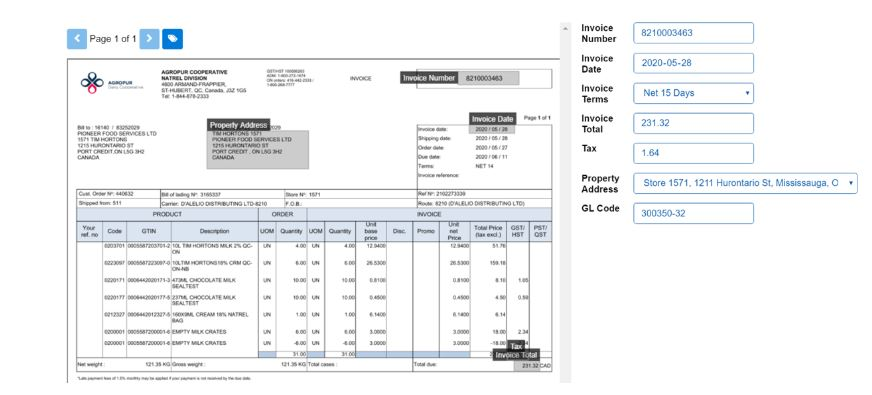
Task: Click the highlighted property address block
Action: pos(257,149)
